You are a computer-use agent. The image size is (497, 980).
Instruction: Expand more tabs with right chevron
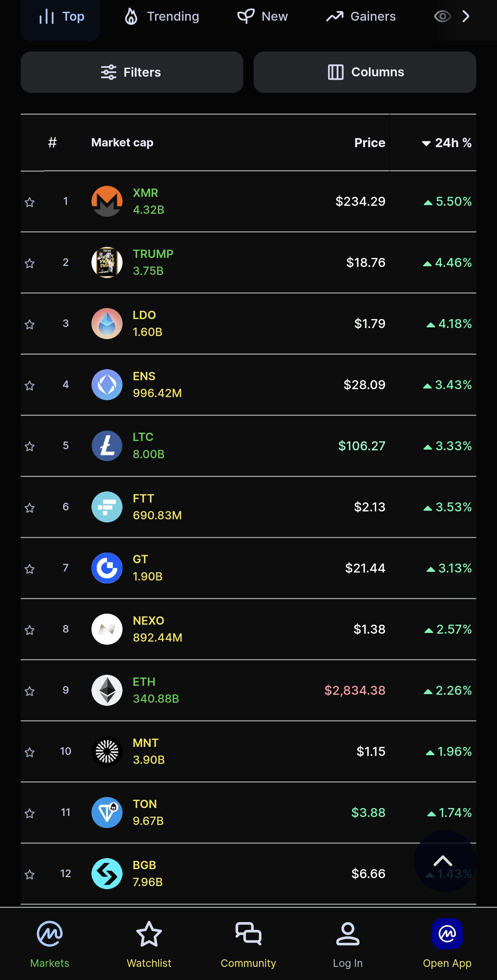click(x=466, y=16)
